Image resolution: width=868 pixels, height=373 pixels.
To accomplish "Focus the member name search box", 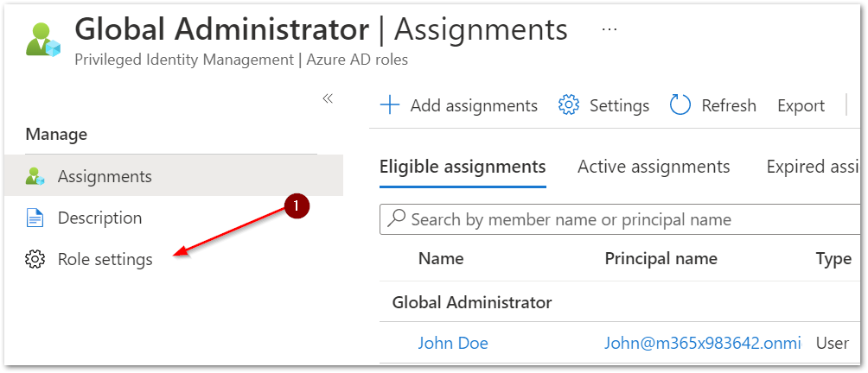I will click(x=620, y=219).
